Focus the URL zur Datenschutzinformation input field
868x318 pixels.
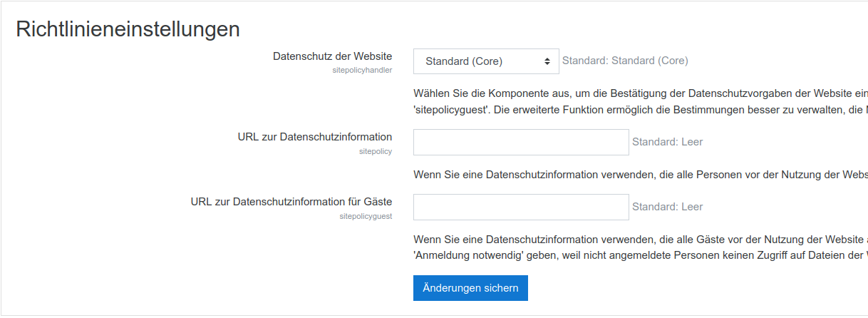point(520,142)
